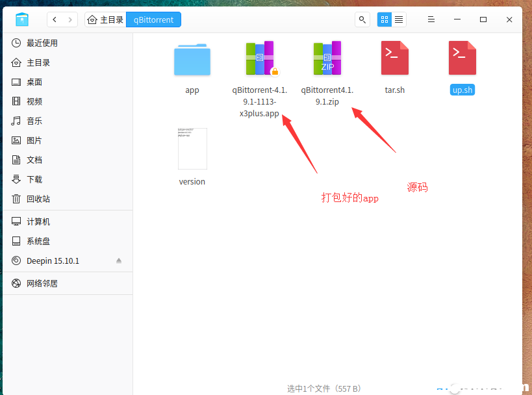Open 下载 in sidebar
Viewport: 532px width, 395px height.
[x=68, y=179]
